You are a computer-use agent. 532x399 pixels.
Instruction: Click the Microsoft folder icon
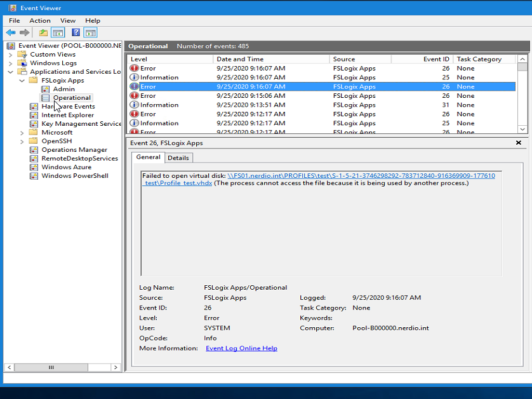33,132
